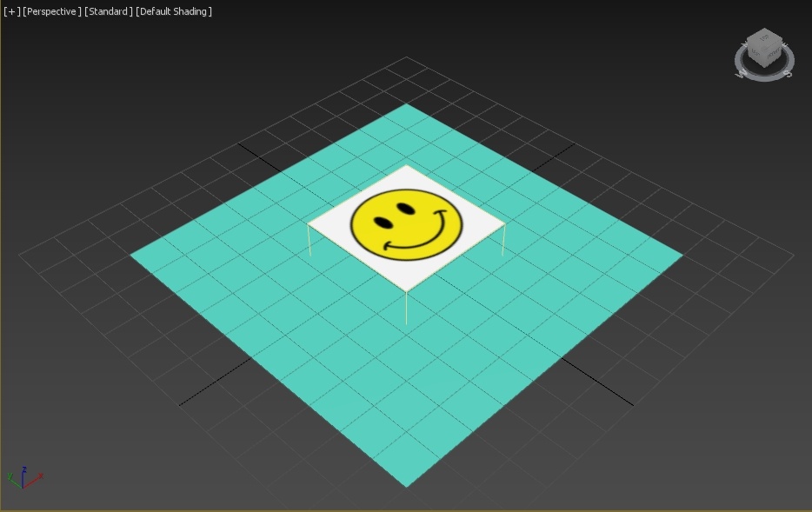This screenshot has width=812, height=512.
Task: Click the Top face of the ViewCube
Action: (x=764, y=38)
